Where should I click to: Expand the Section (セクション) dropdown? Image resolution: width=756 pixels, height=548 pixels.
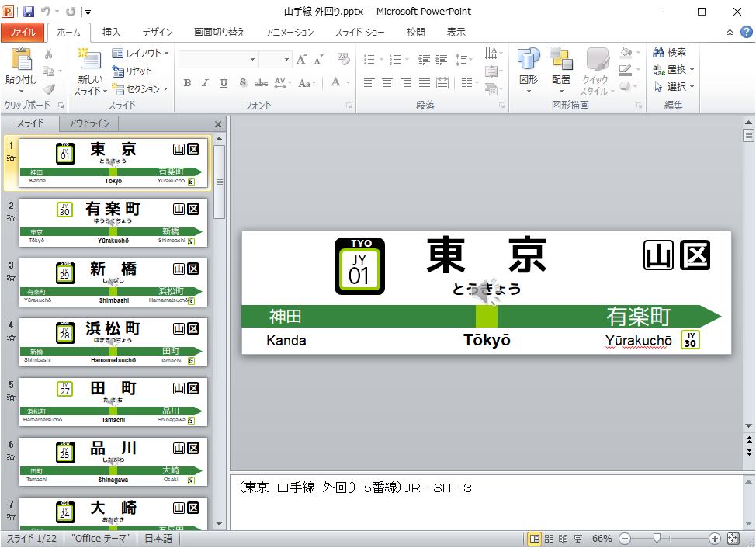[140, 88]
